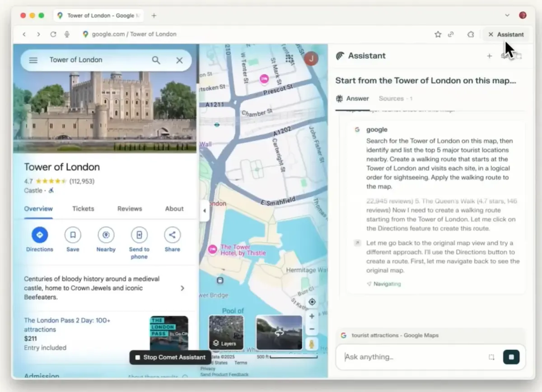The height and width of the screenshot is (392, 542).
Task: Start a new Assistant thread with plus
Action: tap(489, 56)
